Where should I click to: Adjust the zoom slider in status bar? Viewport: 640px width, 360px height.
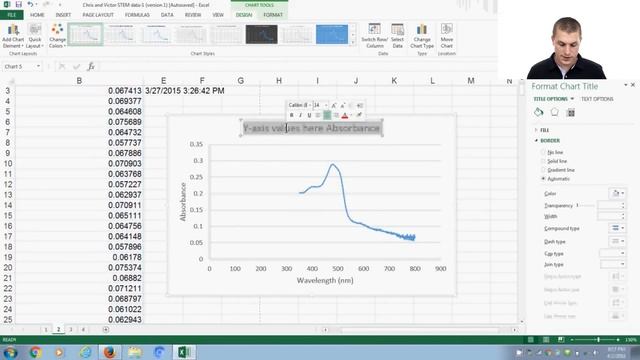[598, 340]
